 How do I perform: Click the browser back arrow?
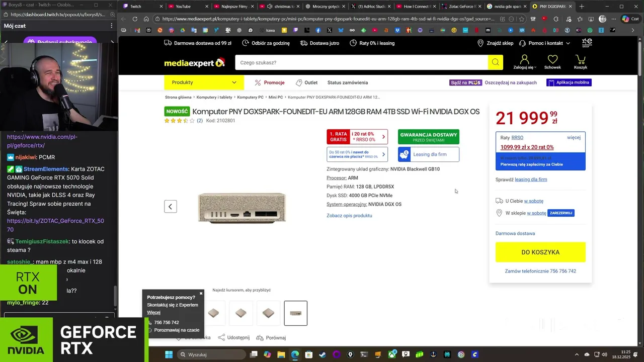124,19
